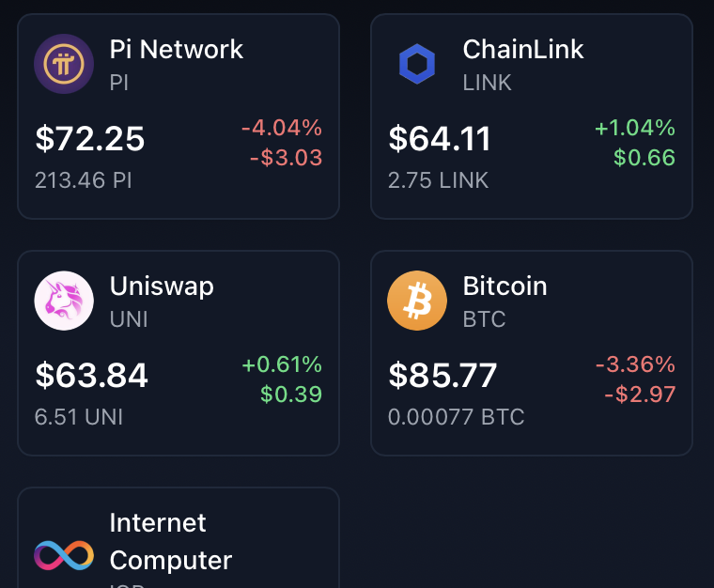The image size is (714, 588).
Task: Click the $72.25 Pi Network balance
Action: 90,138
